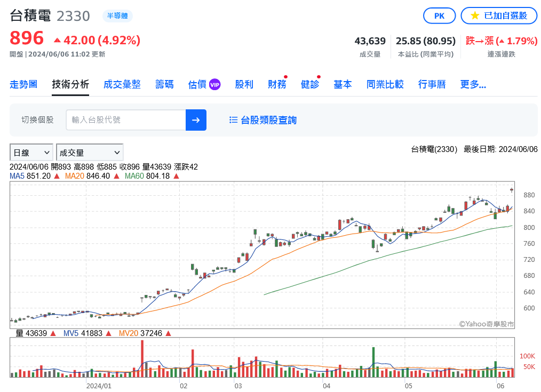Open the 估價 tab

197,84
